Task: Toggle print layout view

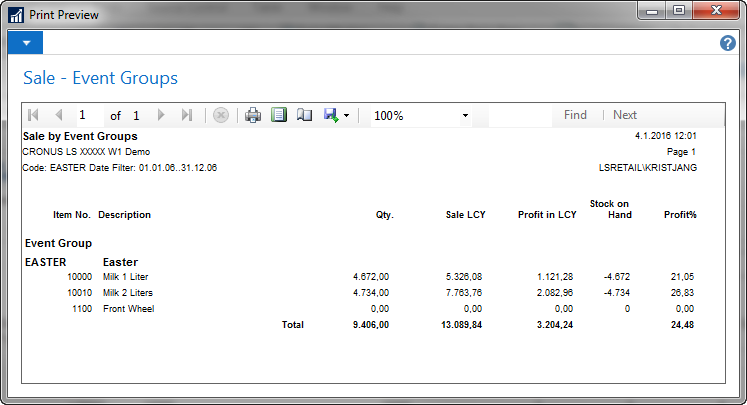Action: 279,115
